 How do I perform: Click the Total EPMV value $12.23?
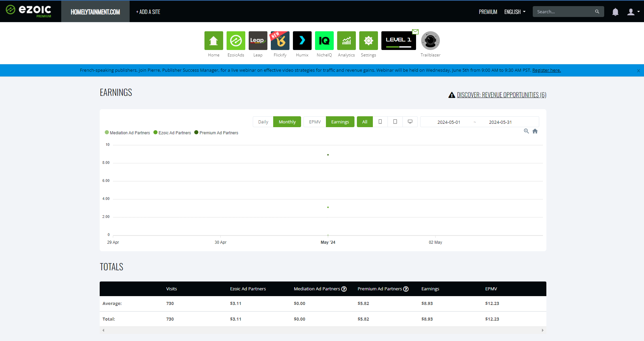492,319
